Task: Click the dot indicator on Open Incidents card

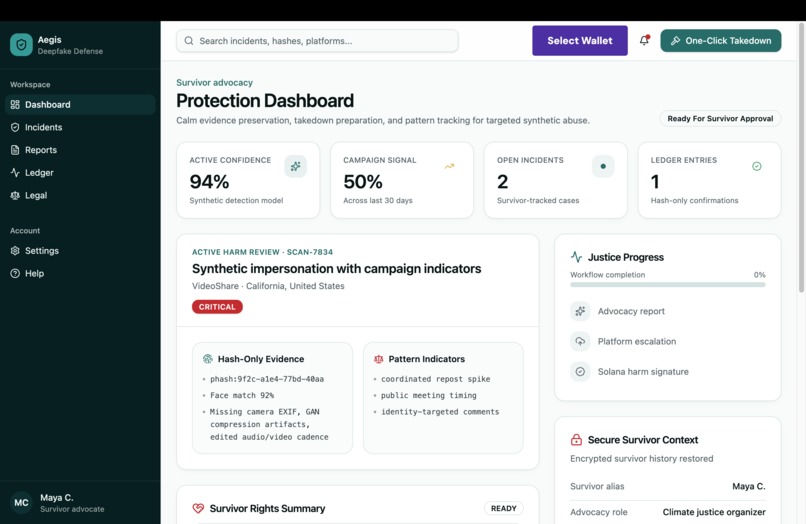Action: (603, 166)
